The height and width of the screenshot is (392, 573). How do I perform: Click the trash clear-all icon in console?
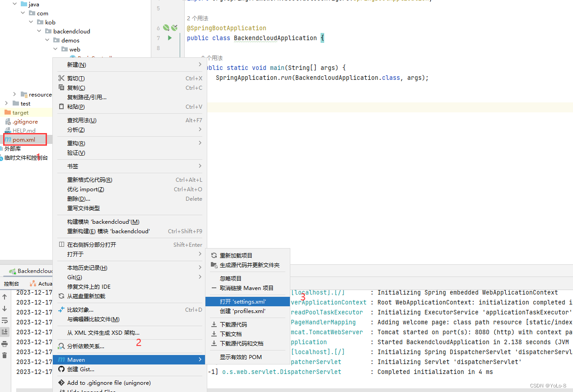pyautogui.click(x=5, y=355)
